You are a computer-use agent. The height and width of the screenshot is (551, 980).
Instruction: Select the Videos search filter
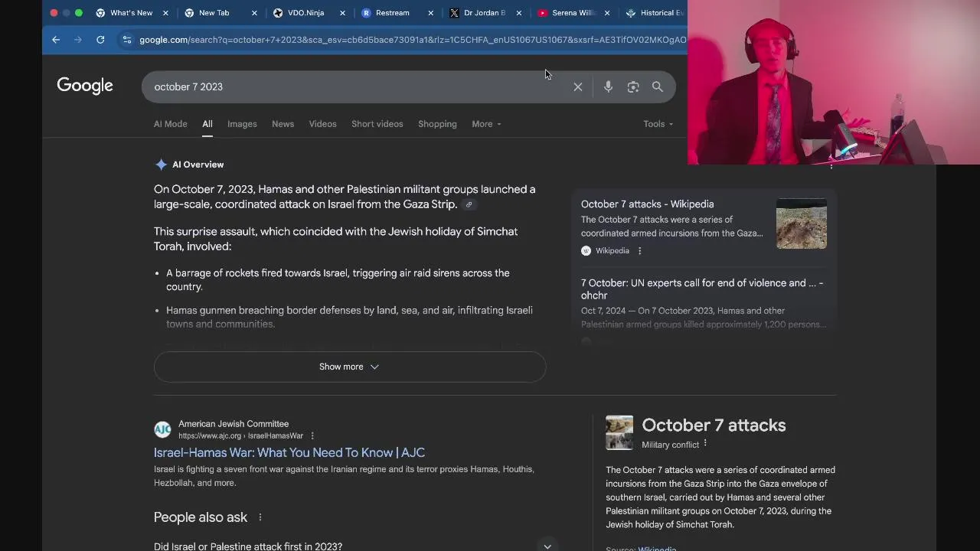point(322,124)
